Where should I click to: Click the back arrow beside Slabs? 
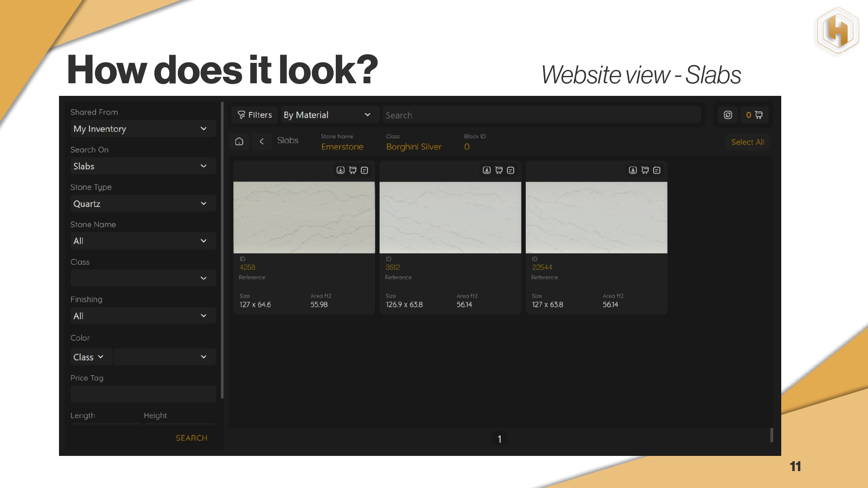pos(262,141)
